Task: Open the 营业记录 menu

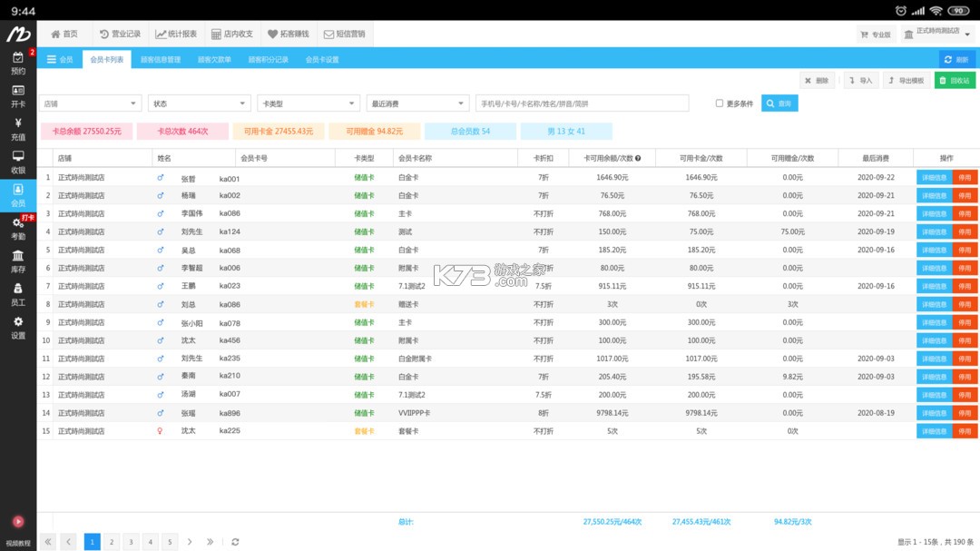Action: 120,34
